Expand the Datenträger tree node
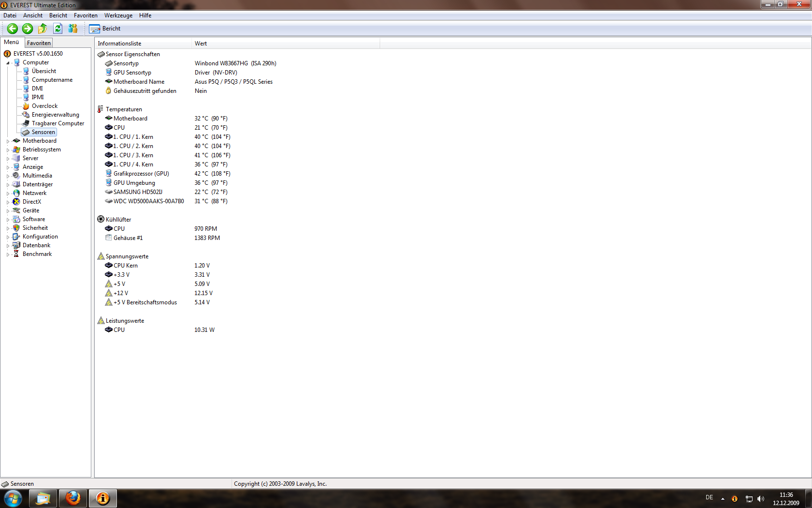 click(8, 185)
